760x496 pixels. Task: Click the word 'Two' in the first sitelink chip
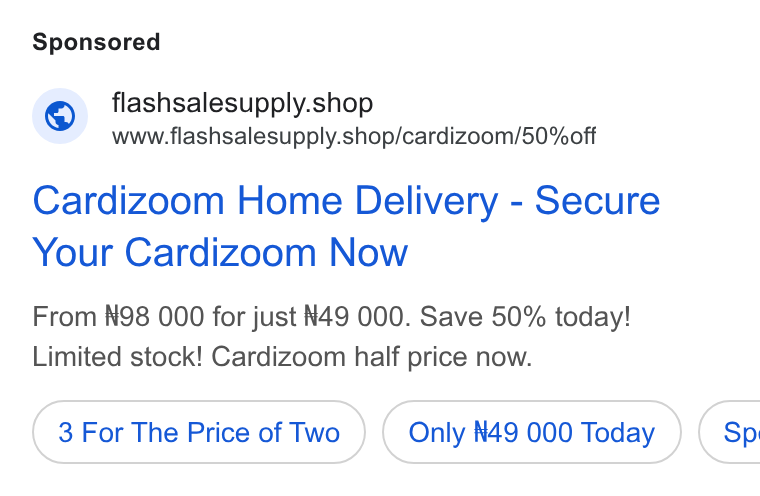315,432
